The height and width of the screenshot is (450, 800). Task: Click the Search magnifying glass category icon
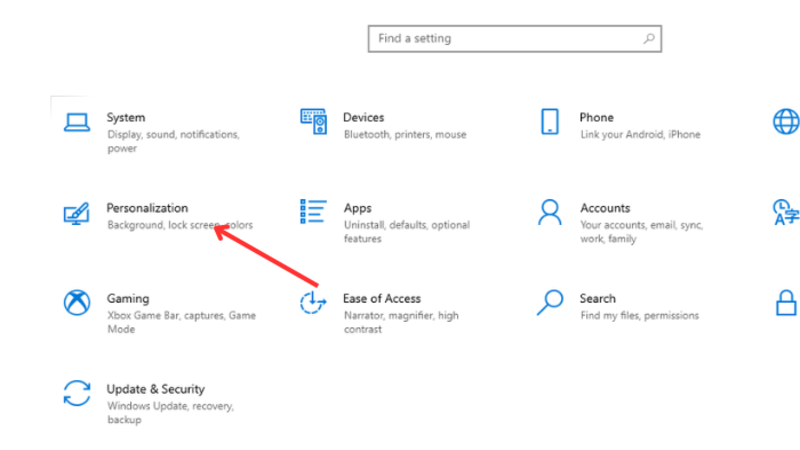550,303
